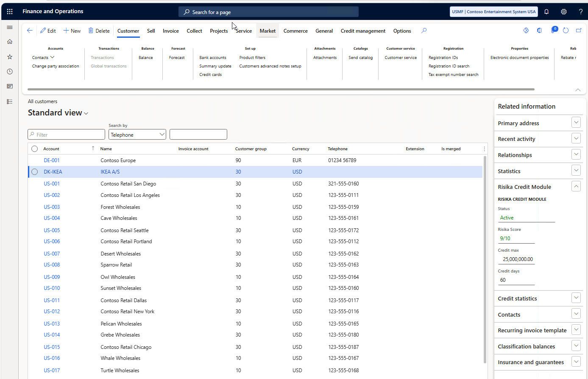Open the General tab

324,31
